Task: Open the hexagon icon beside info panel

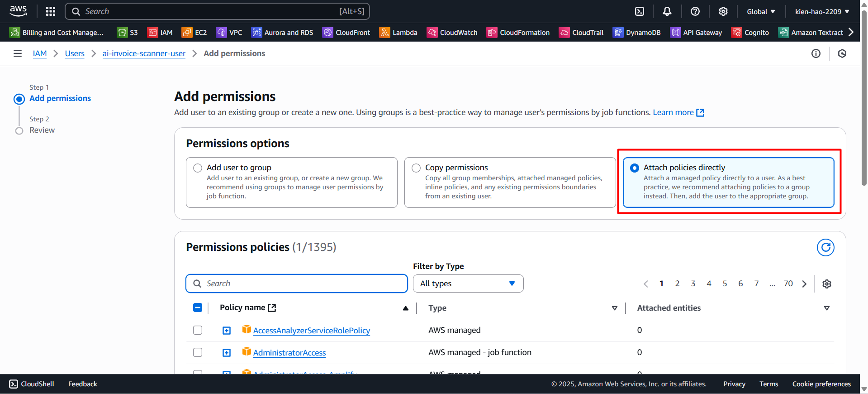Action: pyautogui.click(x=842, y=53)
